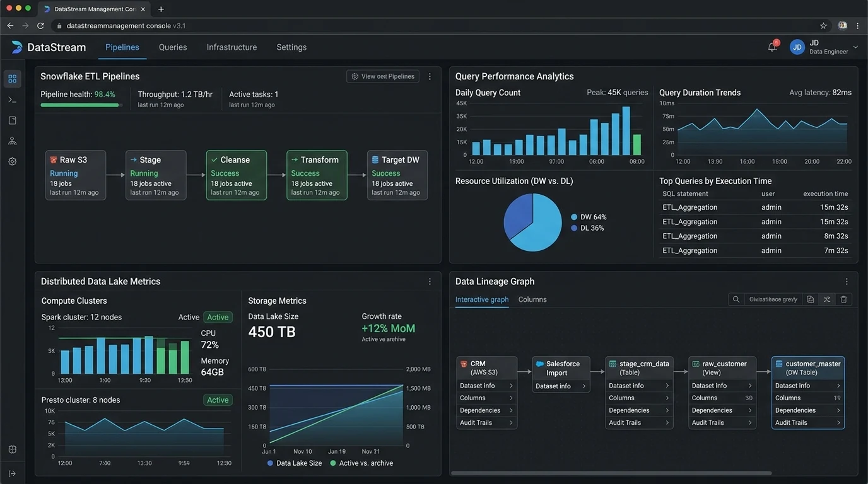Open the terminal console sidebar icon
Image resolution: width=868 pixels, height=484 pixels.
(x=12, y=100)
